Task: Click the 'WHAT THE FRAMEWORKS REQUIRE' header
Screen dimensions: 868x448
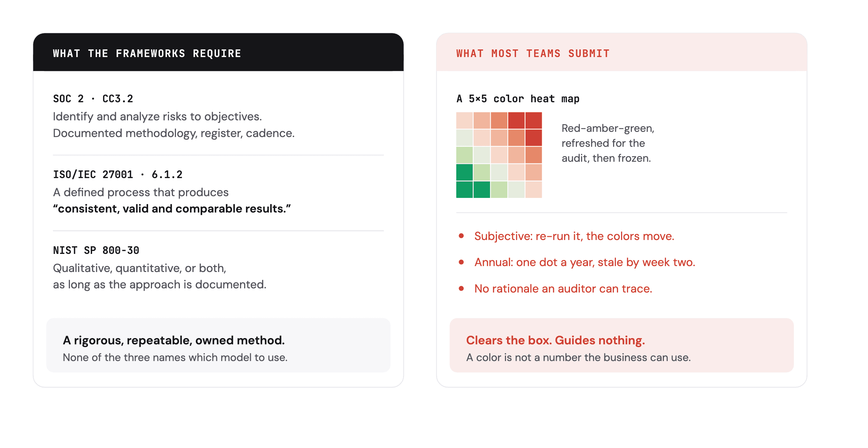Action: (x=147, y=54)
